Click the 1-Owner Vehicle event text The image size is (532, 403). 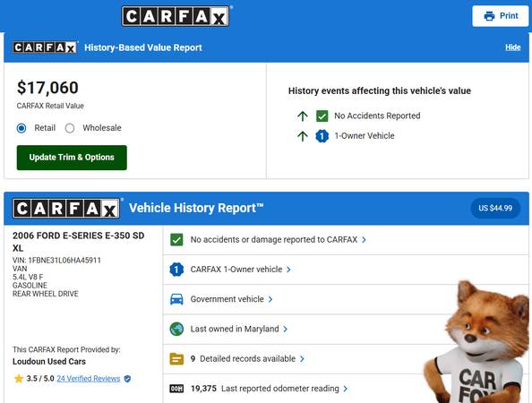click(365, 136)
